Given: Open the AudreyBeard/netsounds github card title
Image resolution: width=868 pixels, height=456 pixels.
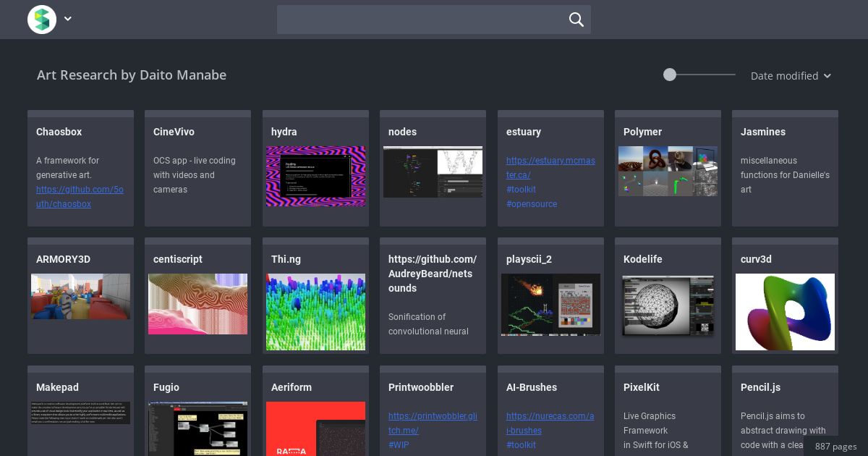Looking at the screenshot, I should (x=433, y=274).
